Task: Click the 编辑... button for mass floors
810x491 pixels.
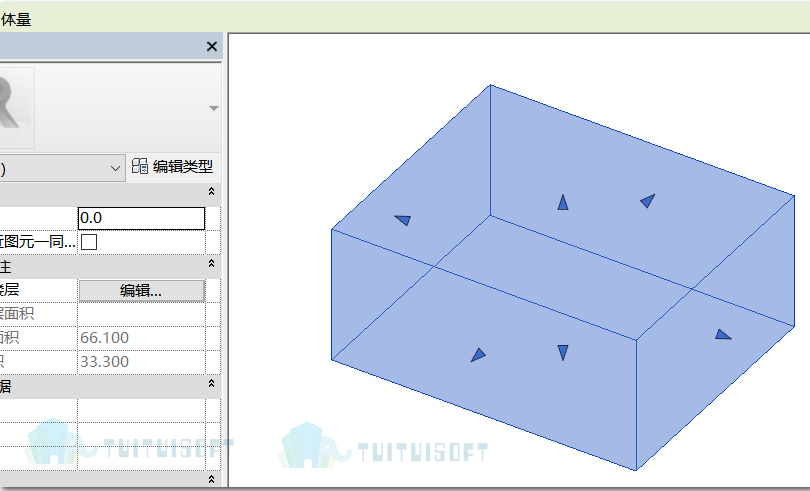Action: pos(142,290)
